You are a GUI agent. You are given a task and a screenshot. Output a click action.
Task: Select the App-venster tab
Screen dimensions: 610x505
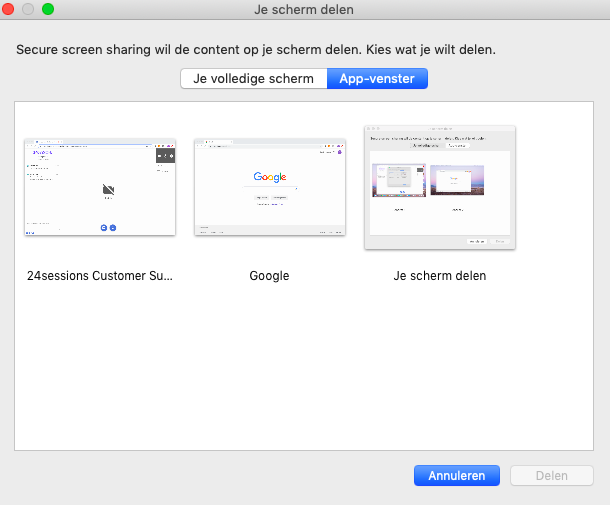click(x=377, y=79)
